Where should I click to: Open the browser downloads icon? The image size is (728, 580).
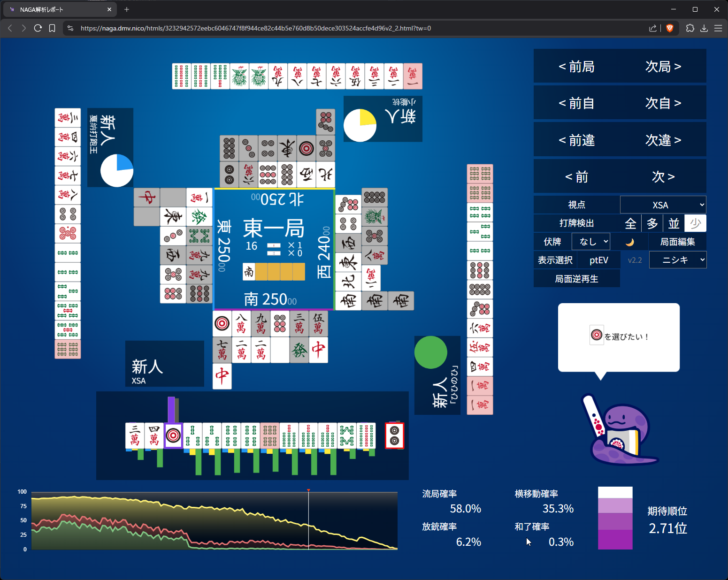[x=704, y=28]
